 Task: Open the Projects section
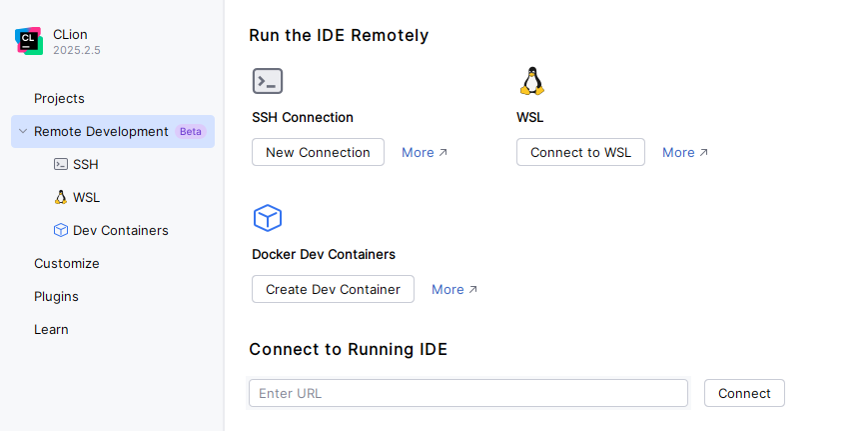(59, 99)
